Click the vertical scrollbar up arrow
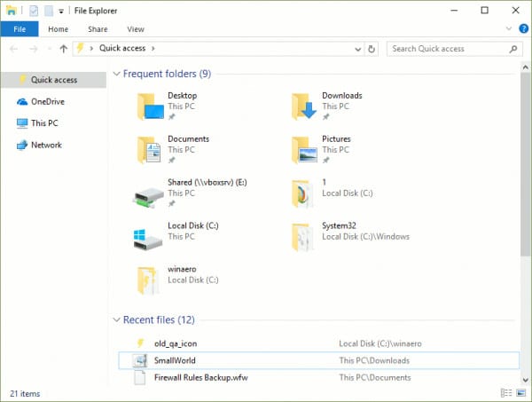 point(525,67)
